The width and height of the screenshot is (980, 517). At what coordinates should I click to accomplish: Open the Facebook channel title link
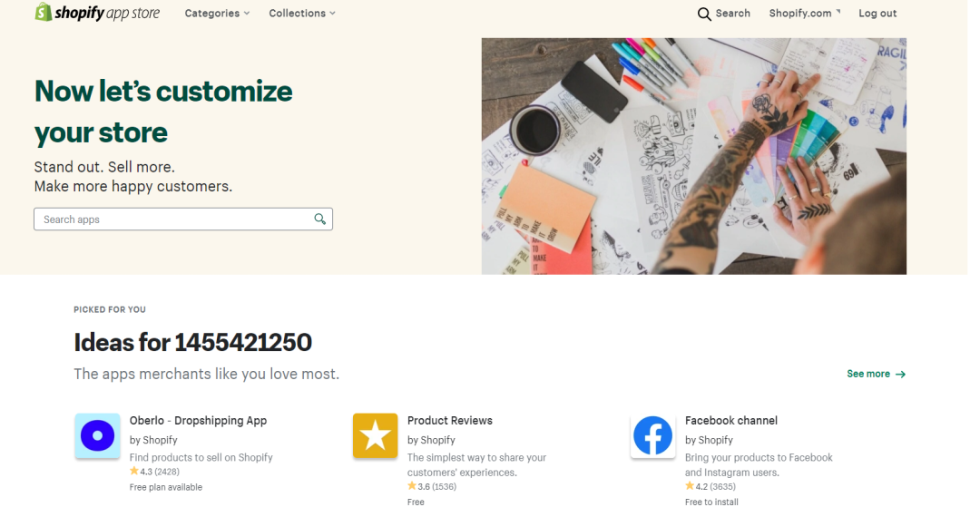(731, 421)
